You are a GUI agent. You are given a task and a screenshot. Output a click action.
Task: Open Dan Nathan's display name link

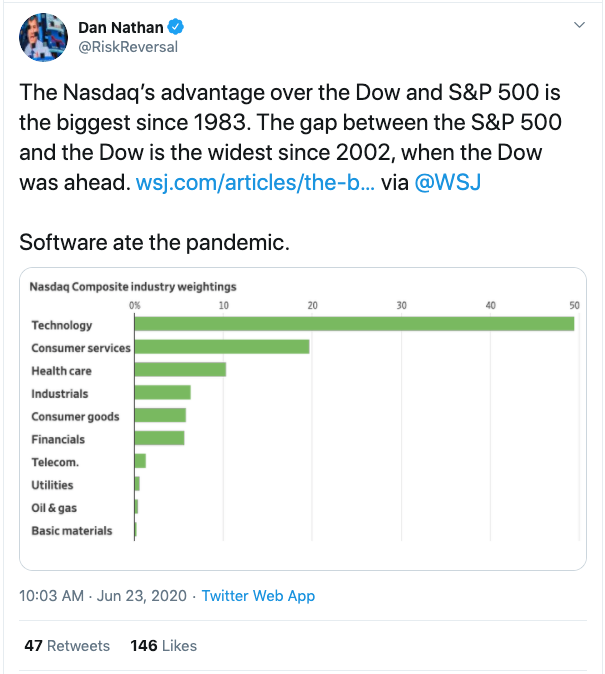120,28
